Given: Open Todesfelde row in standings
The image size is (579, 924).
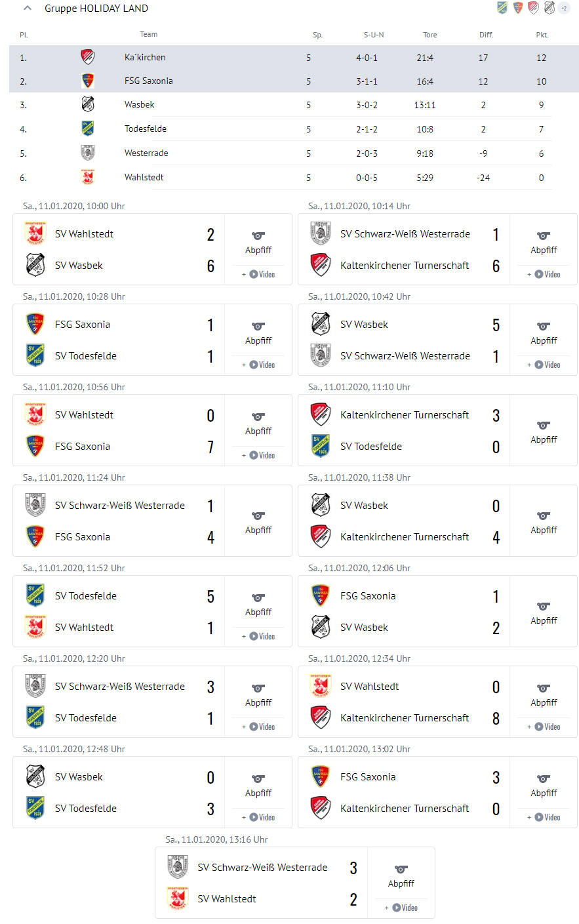Looking at the screenshot, I should click(x=146, y=129).
